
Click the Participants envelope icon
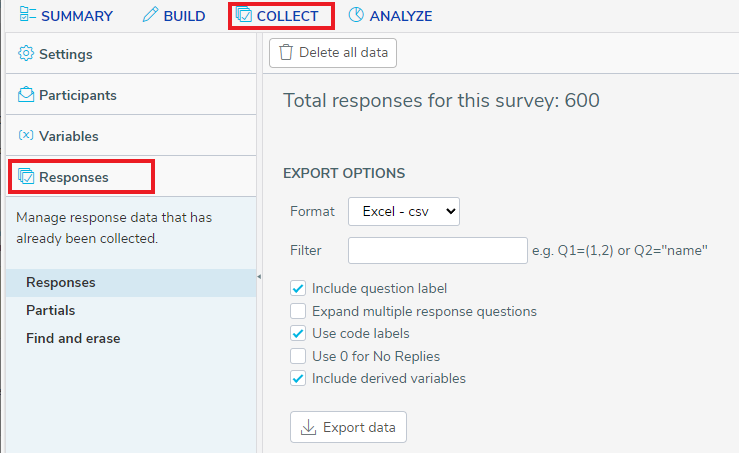(26, 94)
